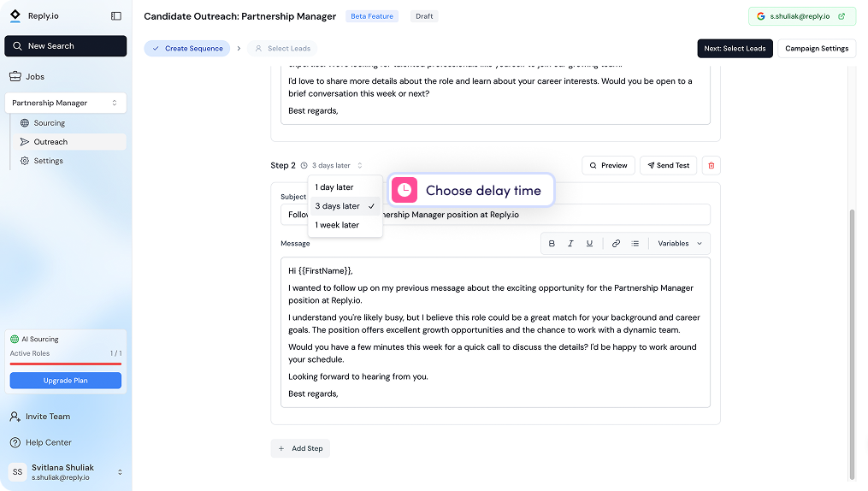Screen dimensions: 868x491
Task: Click Next: Select Leads
Action: pos(735,48)
